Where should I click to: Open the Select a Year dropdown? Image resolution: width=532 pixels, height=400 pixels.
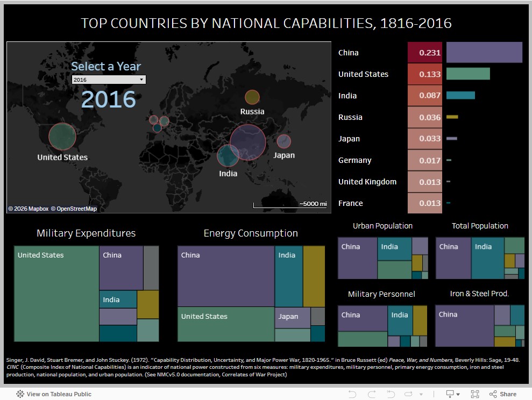coord(109,79)
